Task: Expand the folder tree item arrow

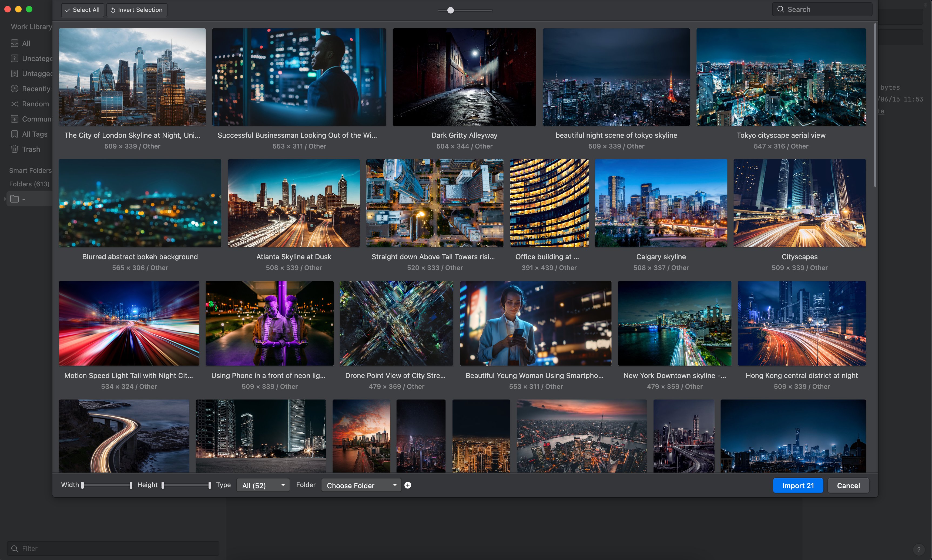Action: pyautogui.click(x=5, y=199)
